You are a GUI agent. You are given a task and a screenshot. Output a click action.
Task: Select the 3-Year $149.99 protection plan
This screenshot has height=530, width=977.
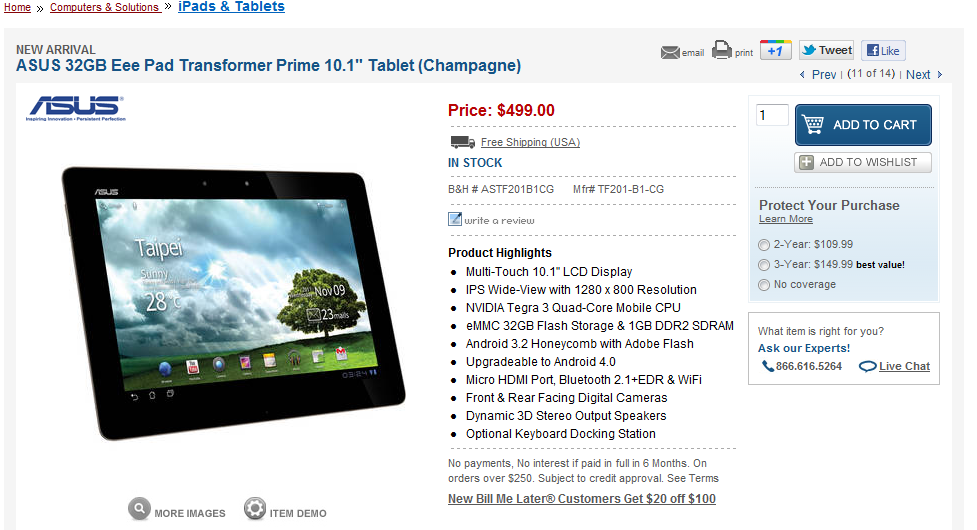pos(763,265)
